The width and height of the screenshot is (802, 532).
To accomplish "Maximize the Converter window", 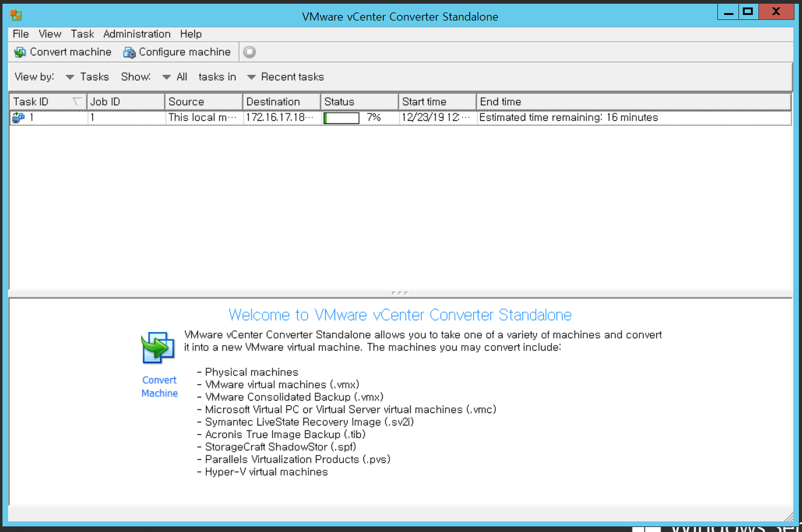I will point(748,11).
